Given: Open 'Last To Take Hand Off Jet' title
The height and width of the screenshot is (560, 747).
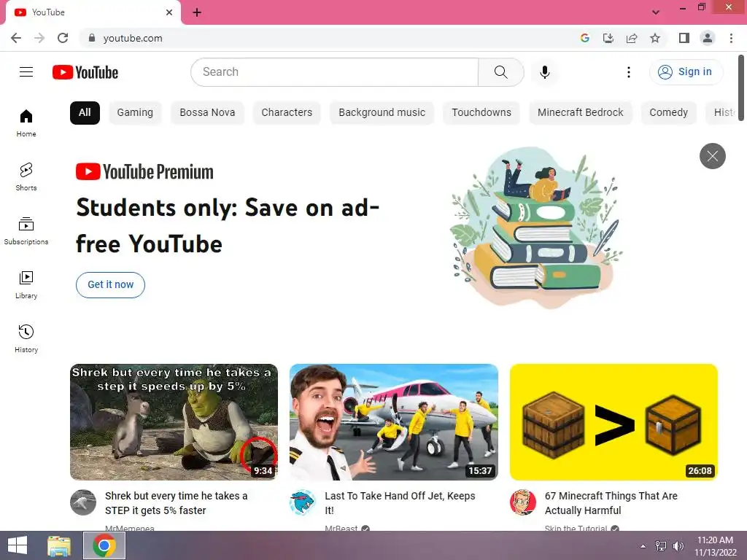Looking at the screenshot, I should 400,503.
